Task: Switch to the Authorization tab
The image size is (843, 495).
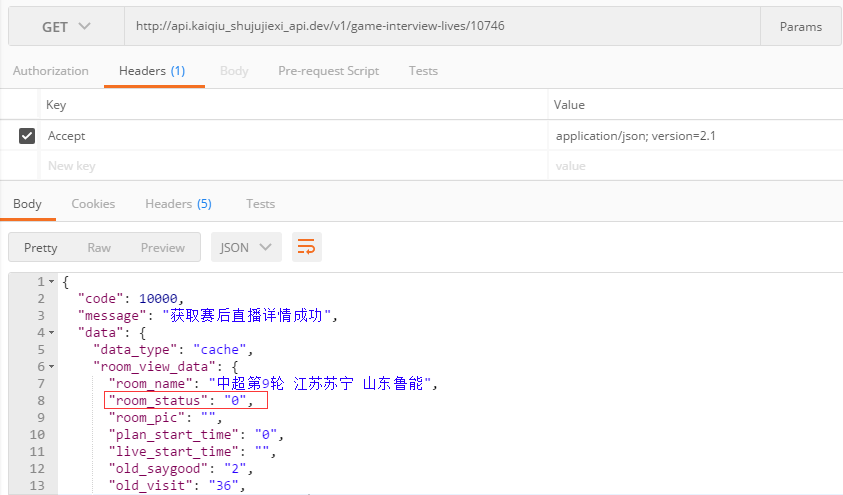Action: pyautogui.click(x=51, y=71)
